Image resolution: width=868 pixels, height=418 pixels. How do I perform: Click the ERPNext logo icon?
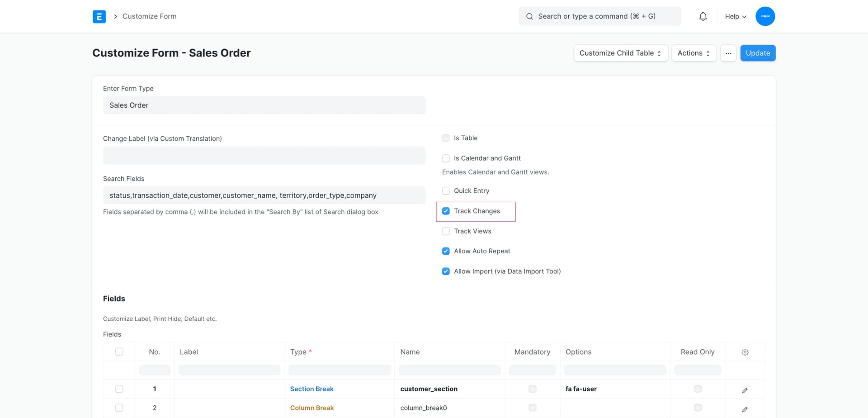(99, 16)
